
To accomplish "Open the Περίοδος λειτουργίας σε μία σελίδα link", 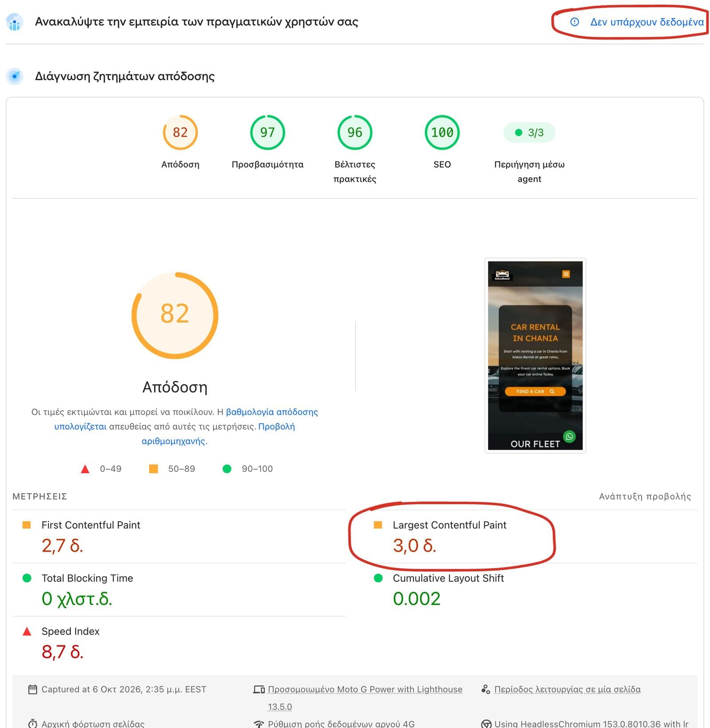I will pyautogui.click(x=567, y=689).
